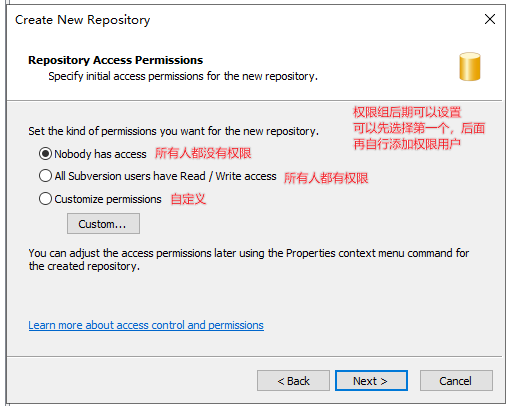Click the red 权限组后期可以设置 note
Viewport: 508px width, 406px height.
407,112
